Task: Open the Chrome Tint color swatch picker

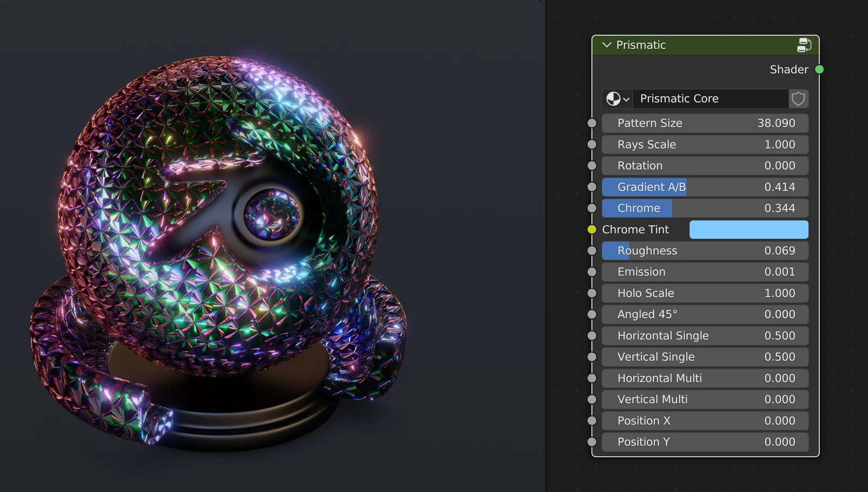Action: pyautogui.click(x=749, y=229)
